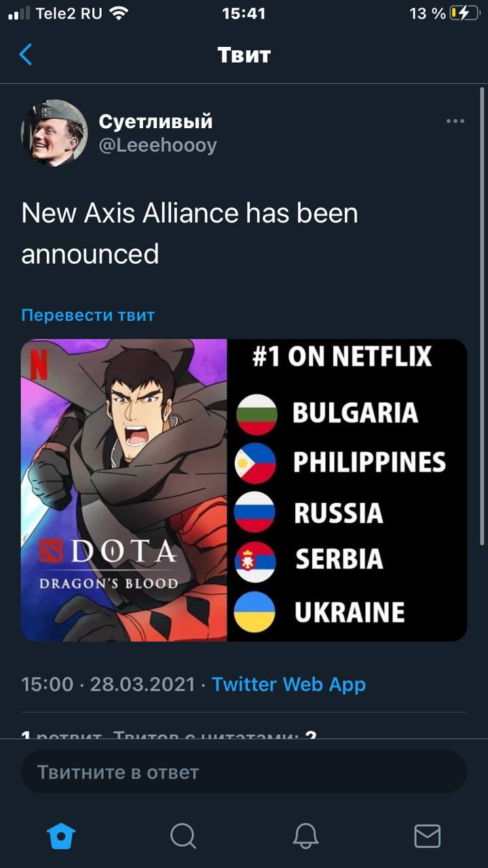
Task: Open the Messages envelope tab
Action: coord(428,836)
